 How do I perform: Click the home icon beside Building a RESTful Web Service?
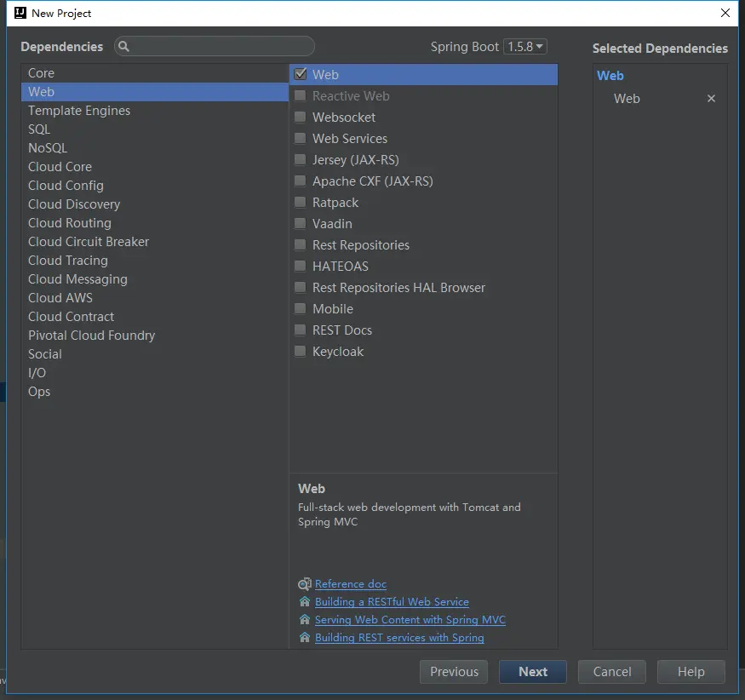(305, 601)
